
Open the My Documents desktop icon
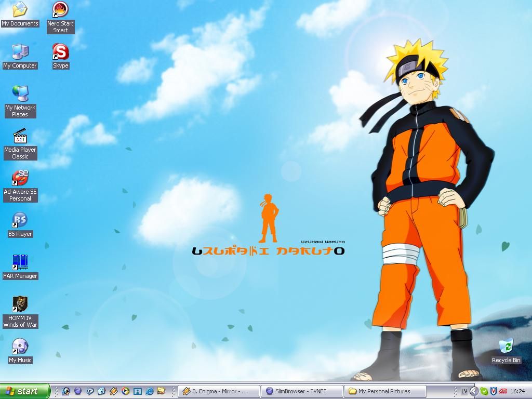click(x=20, y=14)
